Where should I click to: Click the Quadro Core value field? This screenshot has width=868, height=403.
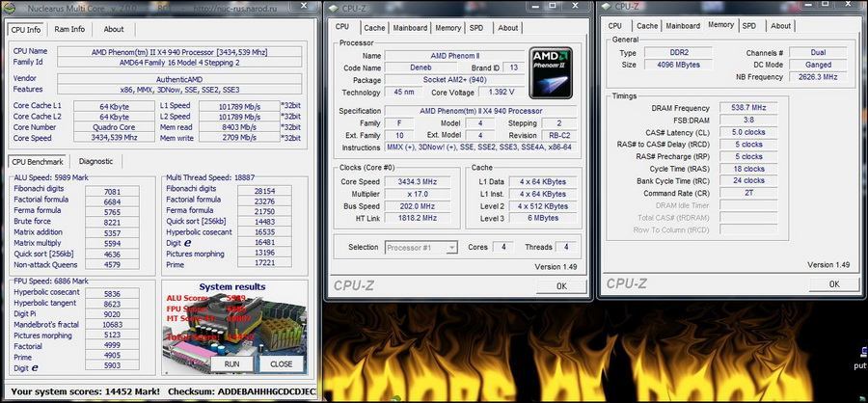pyautogui.click(x=114, y=127)
